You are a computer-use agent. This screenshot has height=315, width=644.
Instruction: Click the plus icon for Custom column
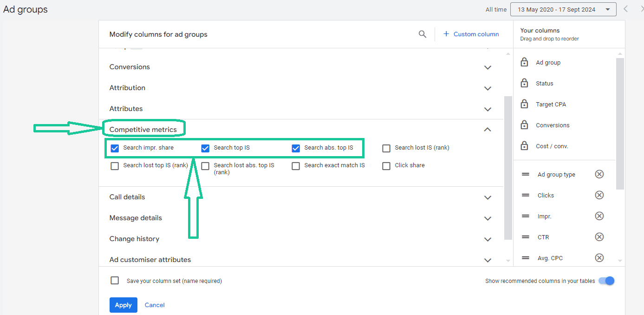tap(446, 34)
